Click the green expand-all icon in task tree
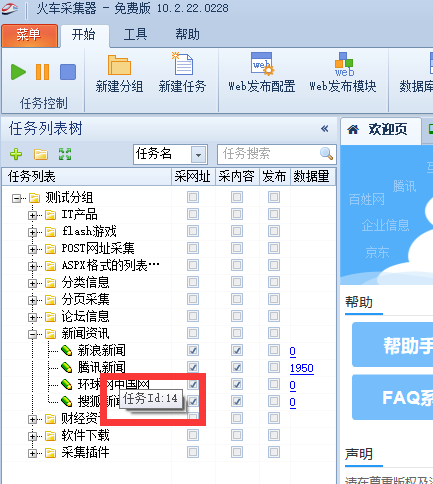This screenshot has height=484, width=433. pos(65,154)
